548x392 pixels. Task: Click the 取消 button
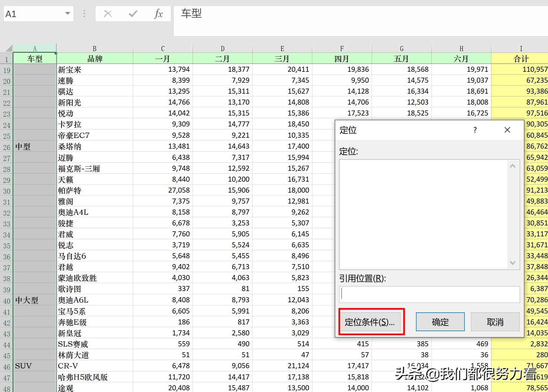(495, 322)
